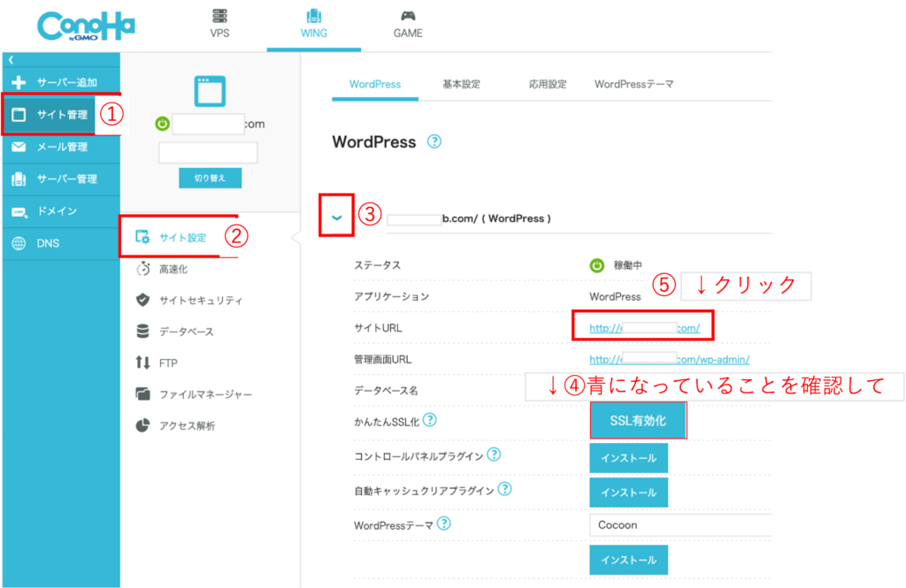Screen dimensions: 906x588
Task: Click the ConoHa logo
Action: coord(86,27)
